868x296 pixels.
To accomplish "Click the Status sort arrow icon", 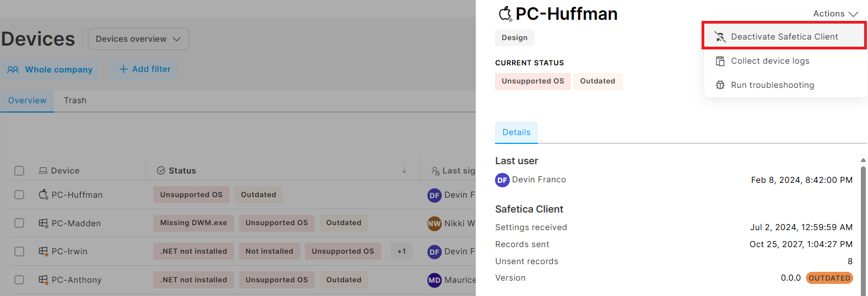I will 404,171.
